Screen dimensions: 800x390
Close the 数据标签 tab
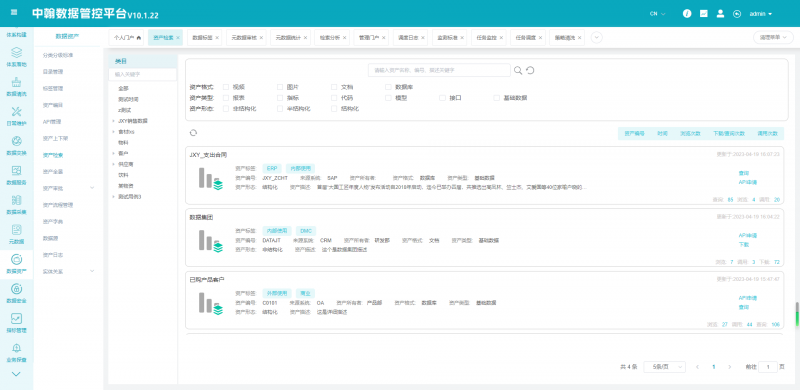(217, 38)
